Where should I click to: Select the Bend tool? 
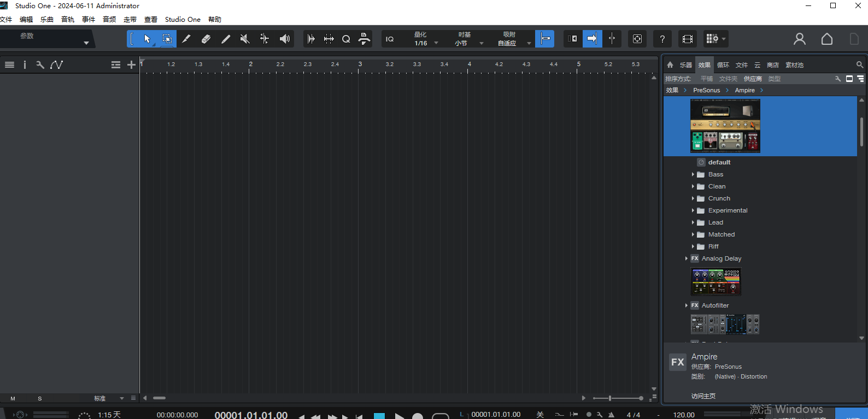265,39
